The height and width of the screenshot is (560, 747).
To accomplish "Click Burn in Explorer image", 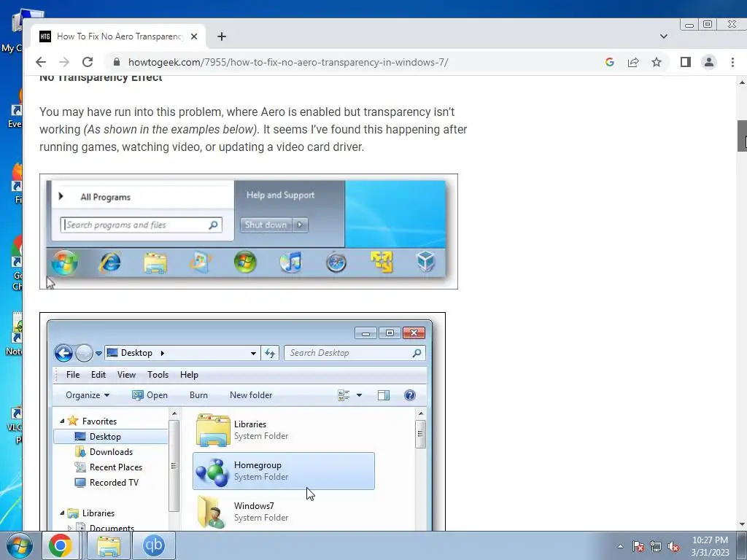I will click(198, 395).
